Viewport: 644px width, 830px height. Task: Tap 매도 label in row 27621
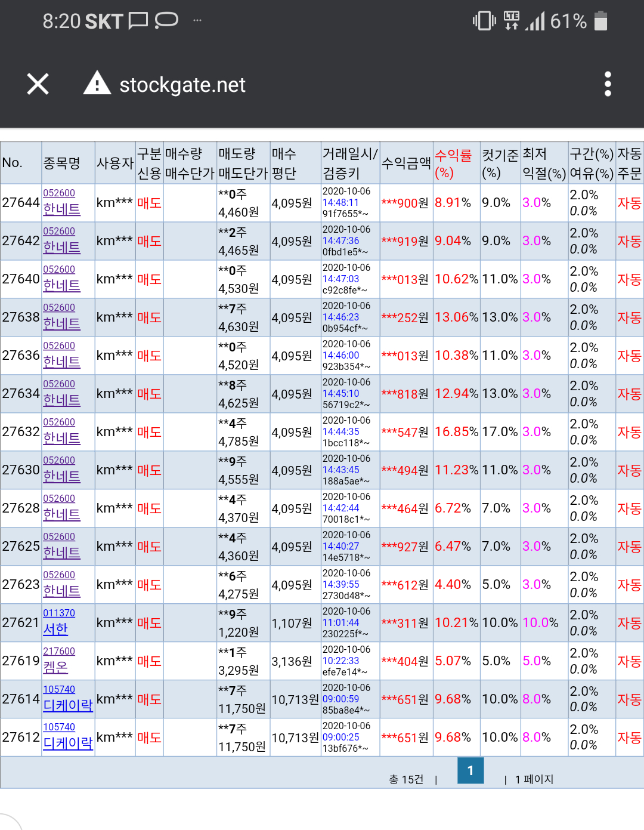(149, 623)
